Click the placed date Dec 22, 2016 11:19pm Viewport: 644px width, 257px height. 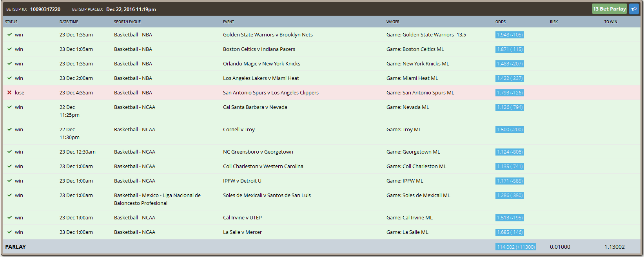(x=131, y=9)
